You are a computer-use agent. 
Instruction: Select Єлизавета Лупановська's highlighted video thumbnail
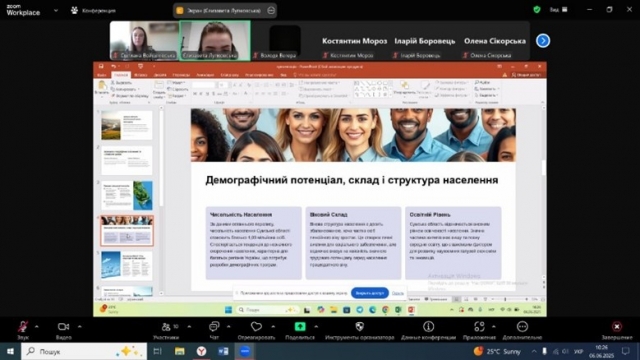click(215, 41)
